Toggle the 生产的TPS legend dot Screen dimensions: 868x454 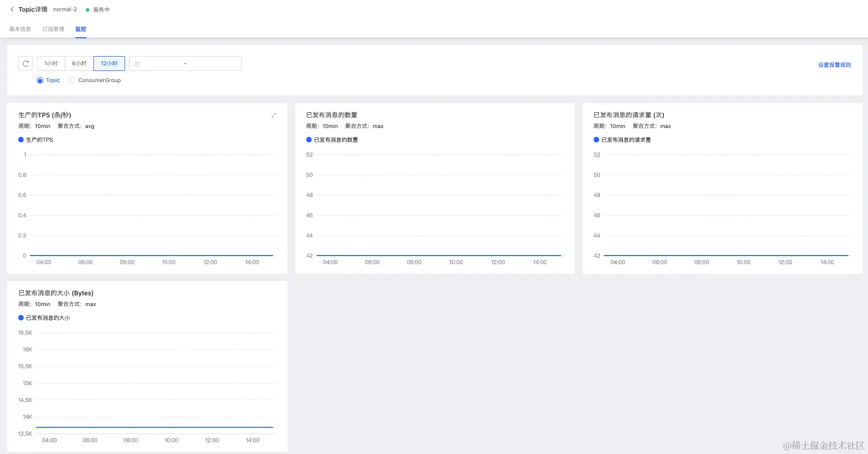[x=21, y=140]
